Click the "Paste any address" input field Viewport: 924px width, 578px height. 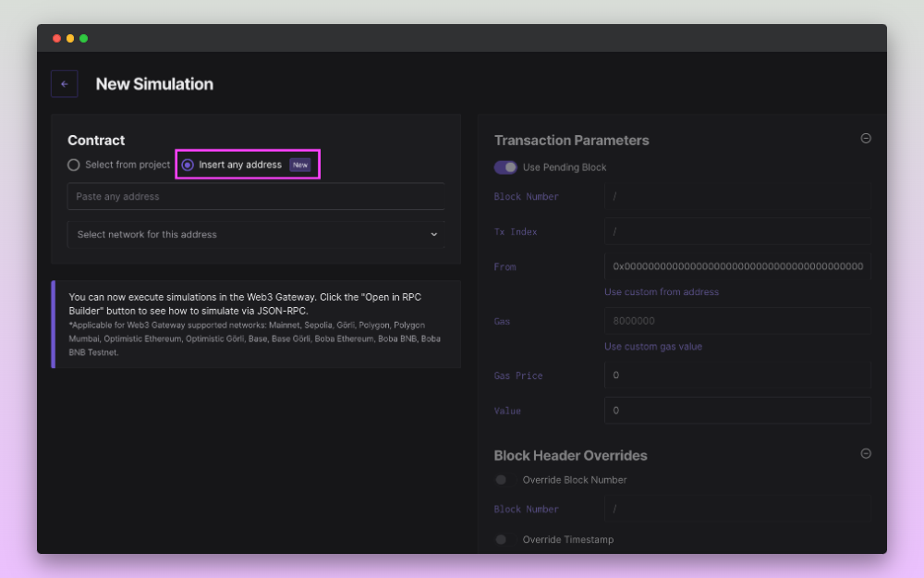click(256, 196)
